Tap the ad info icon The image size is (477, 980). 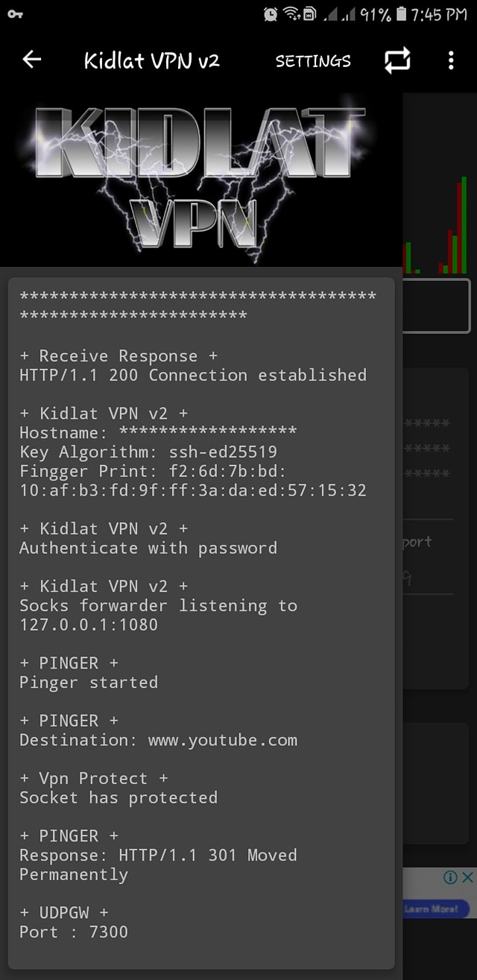click(x=451, y=877)
